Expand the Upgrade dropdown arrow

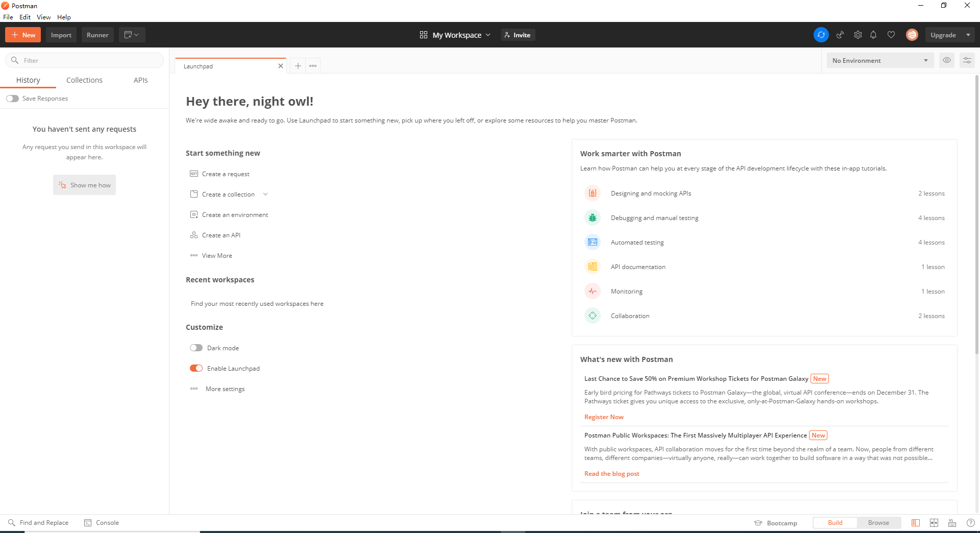pos(968,35)
